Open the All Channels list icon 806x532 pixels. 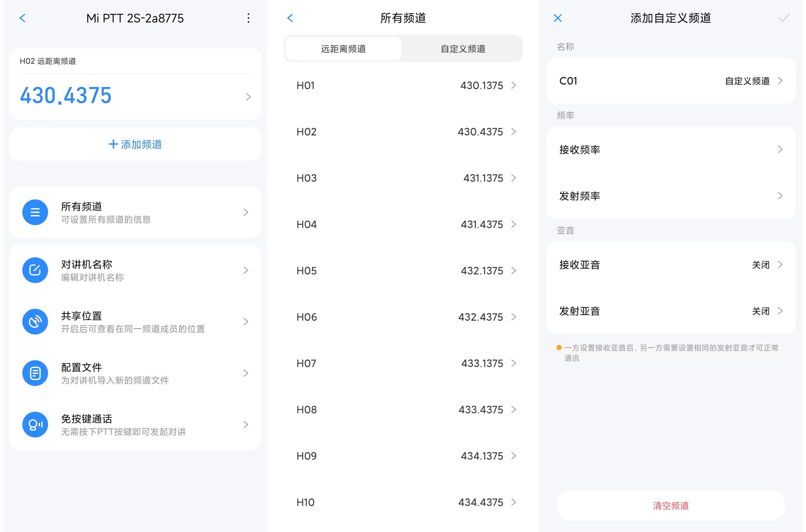coord(35,212)
